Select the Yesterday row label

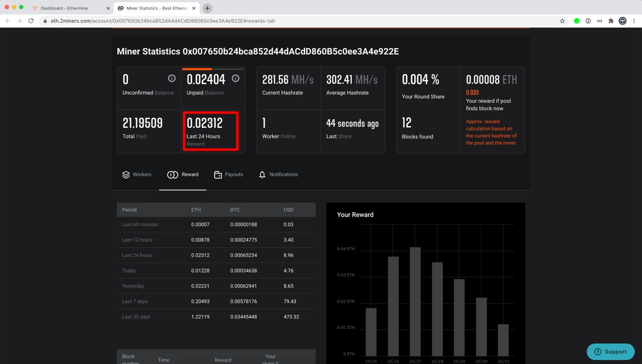click(133, 286)
